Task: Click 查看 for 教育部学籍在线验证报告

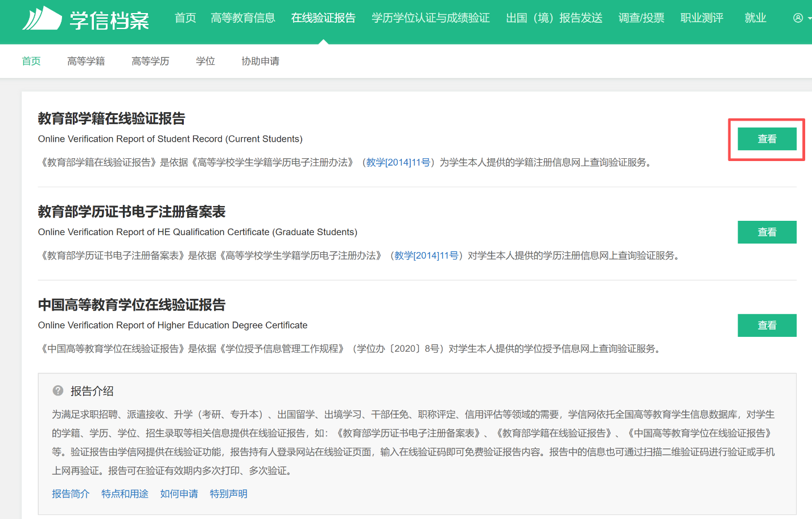Action: pyautogui.click(x=767, y=139)
